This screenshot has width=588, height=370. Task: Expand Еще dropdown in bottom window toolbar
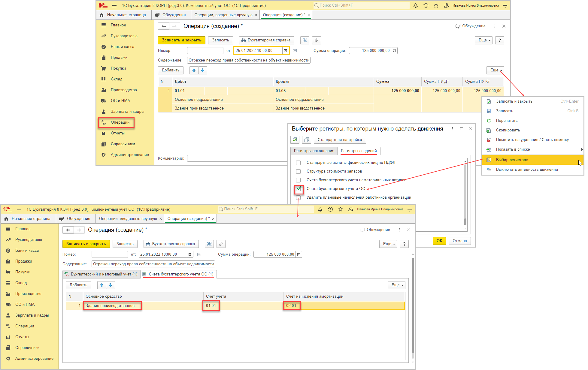click(x=388, y=244)
